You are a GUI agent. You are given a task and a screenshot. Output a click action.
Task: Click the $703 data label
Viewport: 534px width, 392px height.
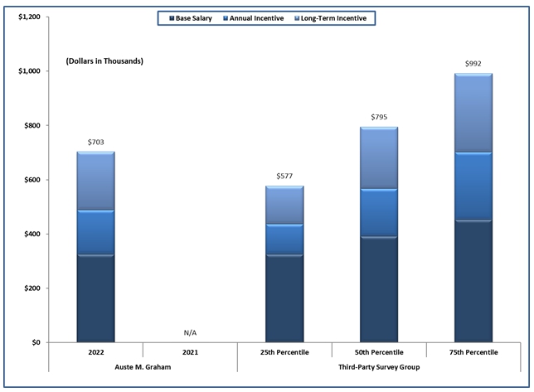click(x=95, y=143)
